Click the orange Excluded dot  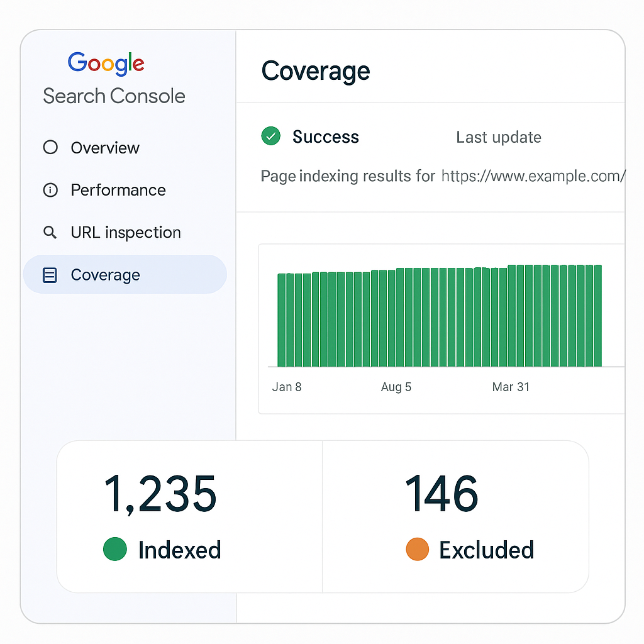(x=418, y=549)
